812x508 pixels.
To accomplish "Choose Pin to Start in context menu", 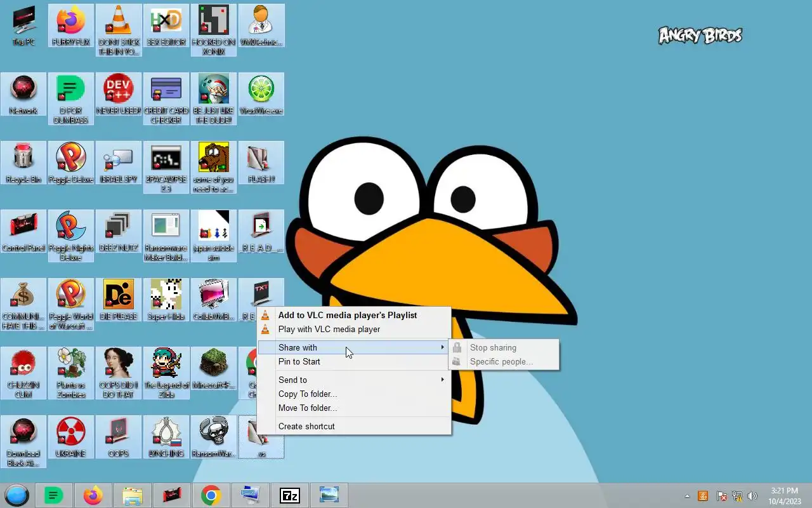I will 354,361.
